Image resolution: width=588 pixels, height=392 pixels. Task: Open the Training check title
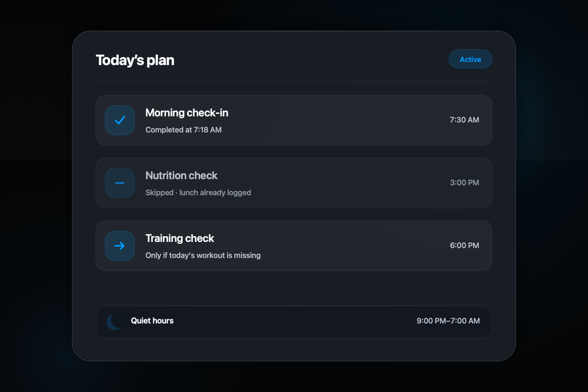pyautogui.click(x=180, y=238)
